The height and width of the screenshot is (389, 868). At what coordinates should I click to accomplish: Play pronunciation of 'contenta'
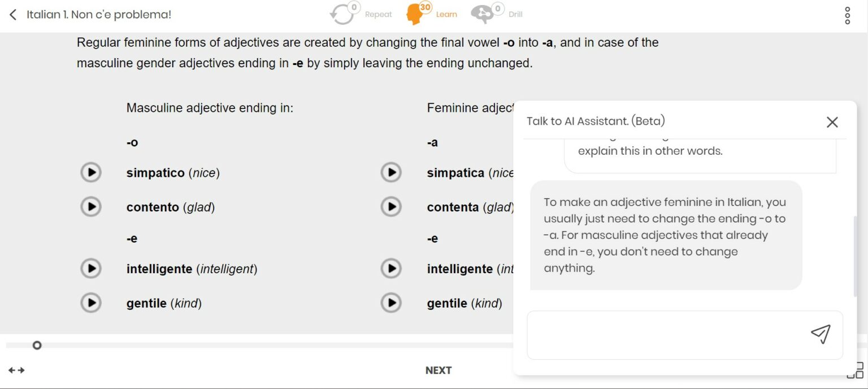[x=391, y=207]
